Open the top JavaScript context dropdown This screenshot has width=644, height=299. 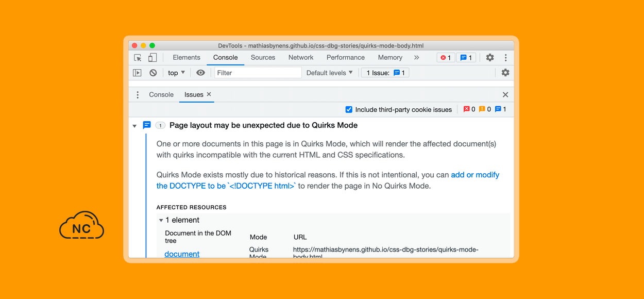(176, 73)
